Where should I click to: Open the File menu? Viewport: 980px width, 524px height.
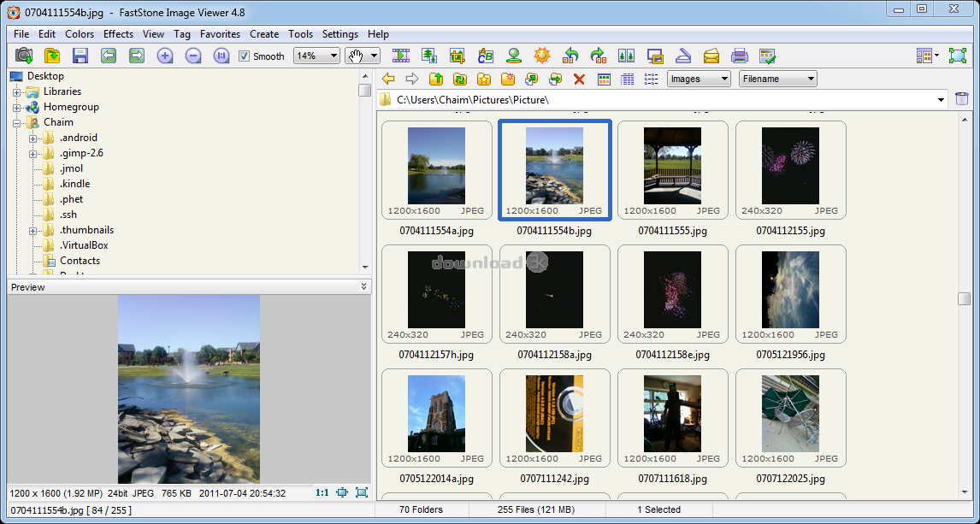point(21,34)
